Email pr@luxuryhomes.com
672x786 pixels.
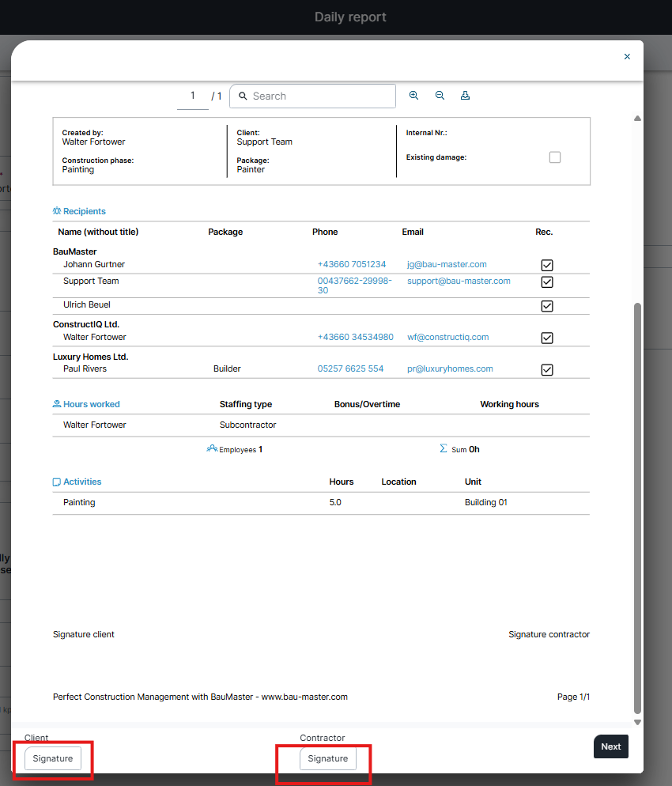pyautogui.click(x=450, y=368)
